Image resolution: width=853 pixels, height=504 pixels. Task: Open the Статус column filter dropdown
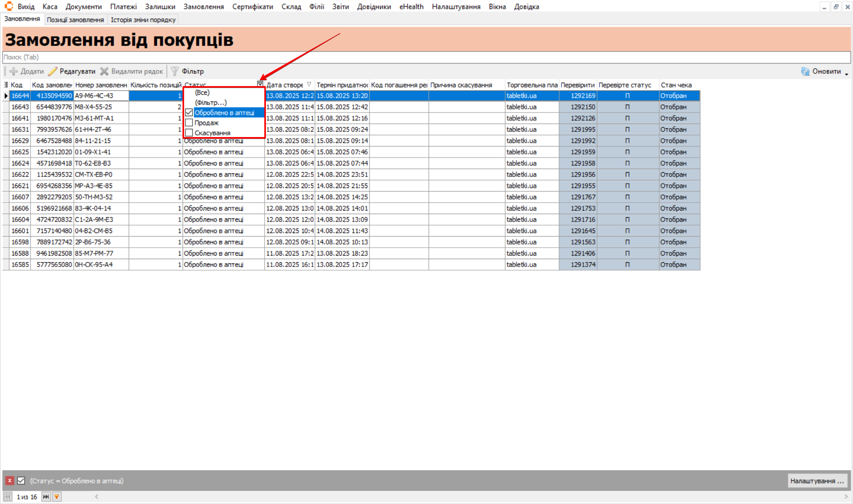(260, 84)
